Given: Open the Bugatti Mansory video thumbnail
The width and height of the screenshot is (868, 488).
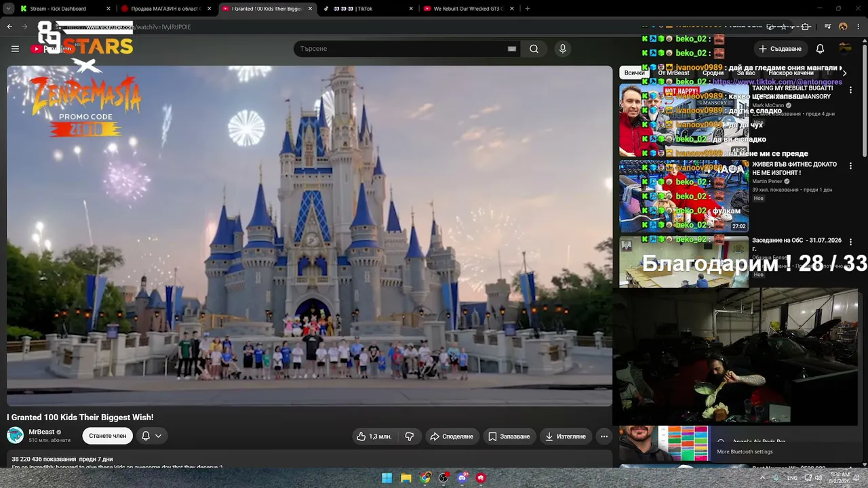Looking at the screenshot, I should [684, 120].
